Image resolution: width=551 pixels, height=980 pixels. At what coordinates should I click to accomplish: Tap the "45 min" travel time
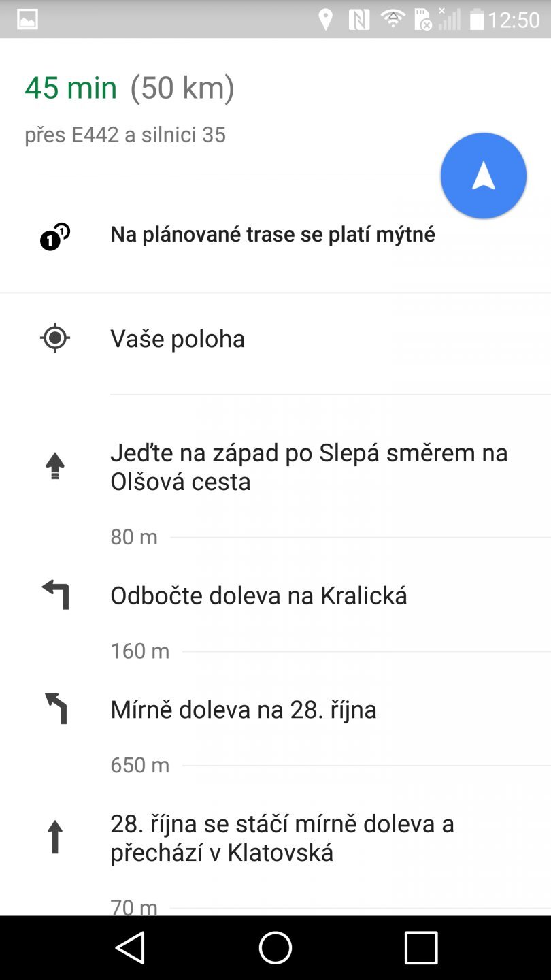tap(71, 88)
